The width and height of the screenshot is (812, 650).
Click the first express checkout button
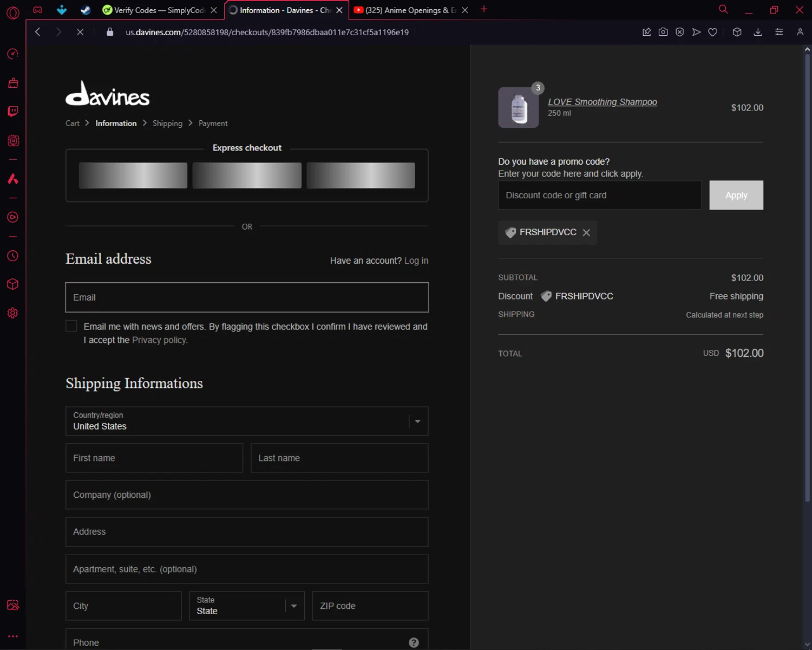click(133, 175)
